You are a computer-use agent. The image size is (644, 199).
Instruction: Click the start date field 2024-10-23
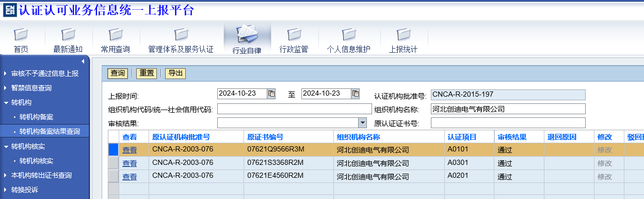[x=242, y=94]
